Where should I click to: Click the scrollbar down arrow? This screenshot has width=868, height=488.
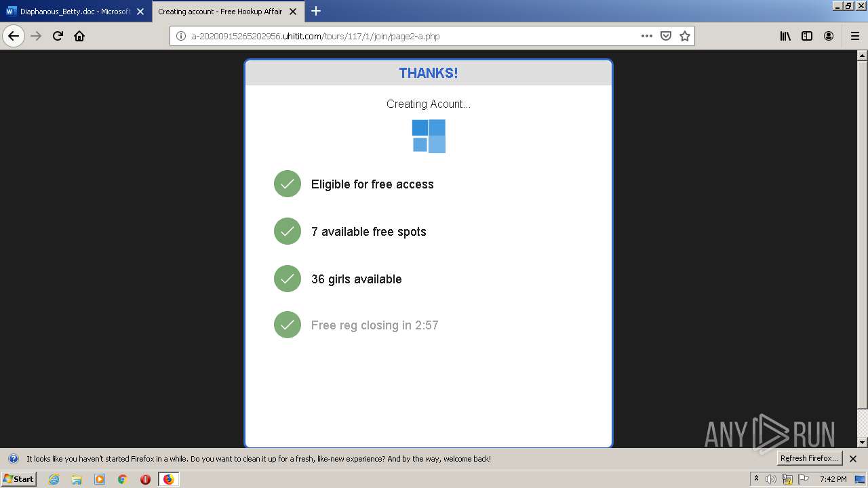pos(862,443)
